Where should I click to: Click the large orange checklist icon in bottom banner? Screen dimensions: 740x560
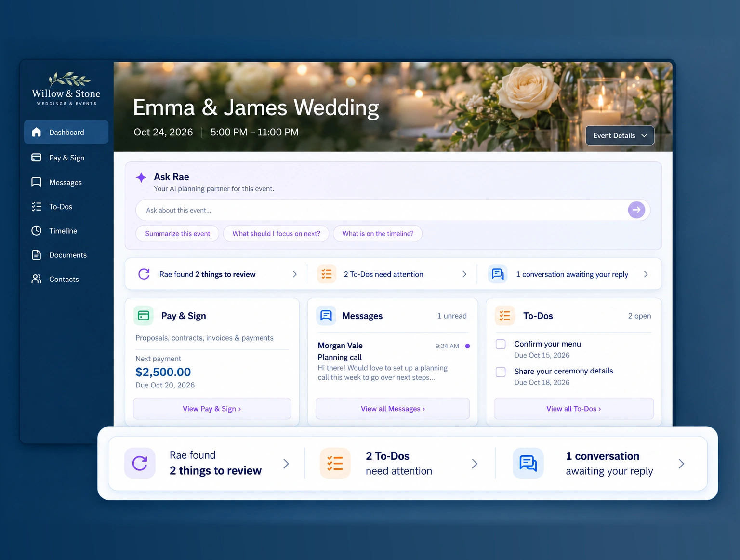click(x=335, y=463)
